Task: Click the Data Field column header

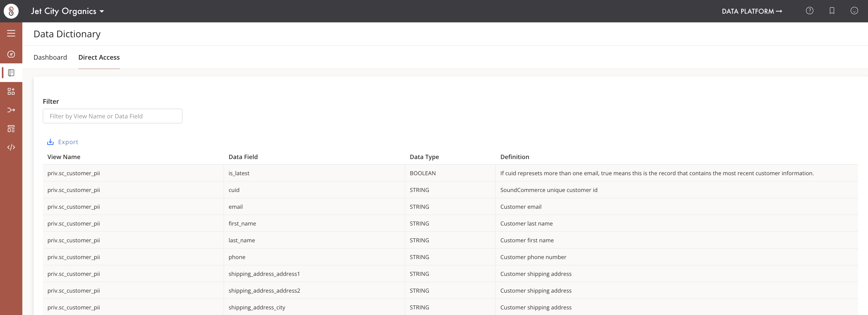Action: pyautogui.click(x=243, y=157)
